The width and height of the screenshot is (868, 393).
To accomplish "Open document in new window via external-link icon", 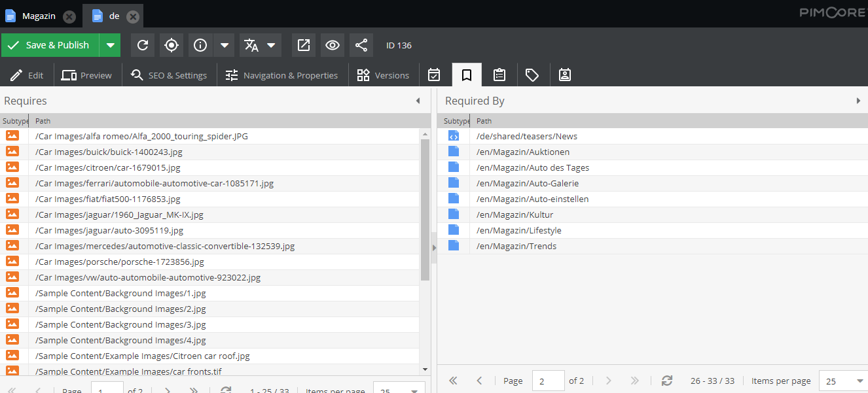I will [x=303, y=45].
